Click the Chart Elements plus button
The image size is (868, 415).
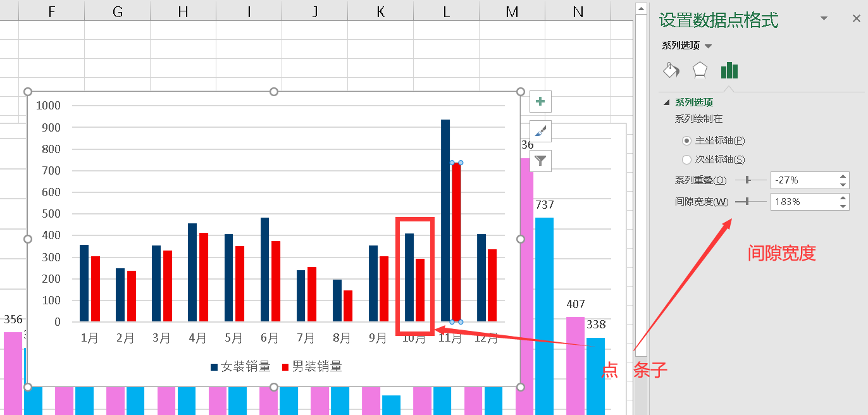pyautogui.click(x=540, y=101)
